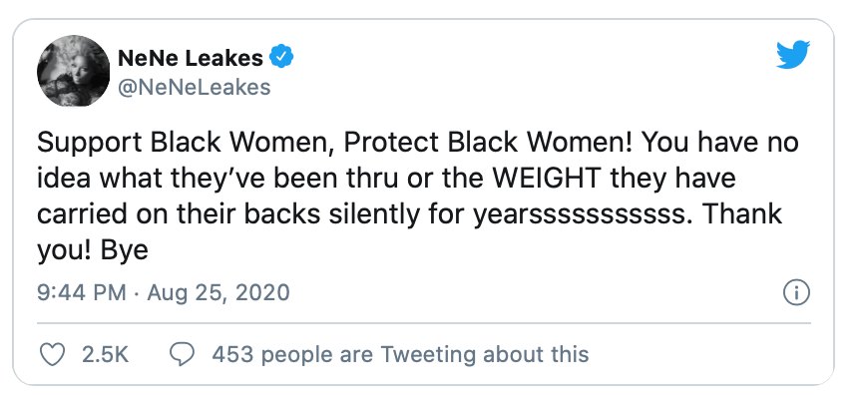Open the @NeNeLeakes handle link

(195, 88)
